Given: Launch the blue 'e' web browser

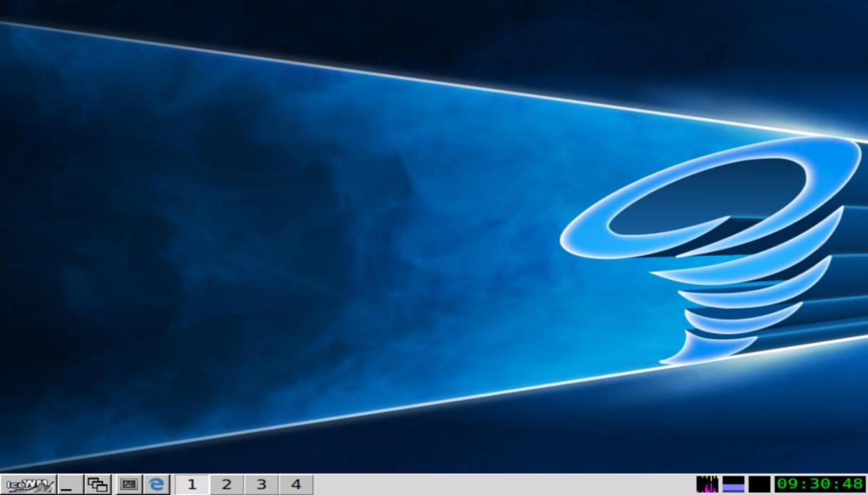Looking at the screenshot, I should pyautogui.click(x=156, y=484).
